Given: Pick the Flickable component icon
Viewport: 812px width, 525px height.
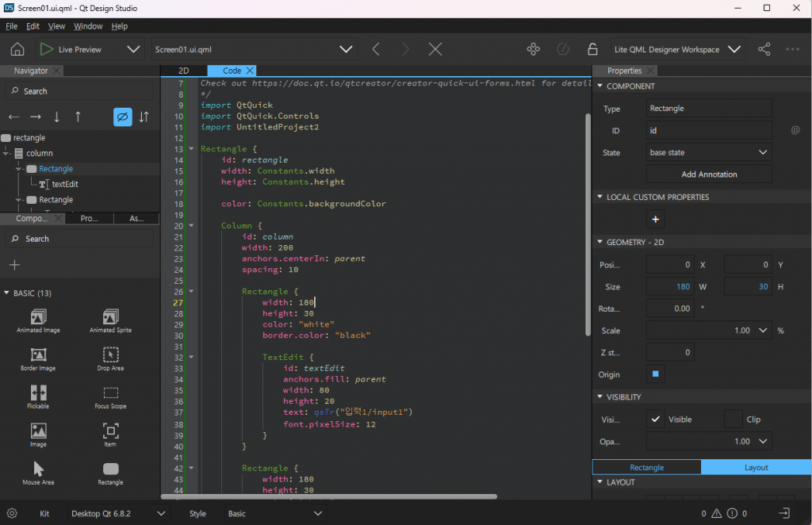Looking at the screenshot, I should (x=39, y=393).
